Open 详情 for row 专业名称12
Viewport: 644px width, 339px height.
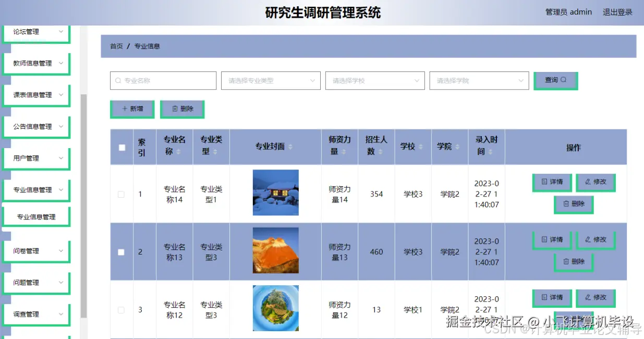click(552, 298)
